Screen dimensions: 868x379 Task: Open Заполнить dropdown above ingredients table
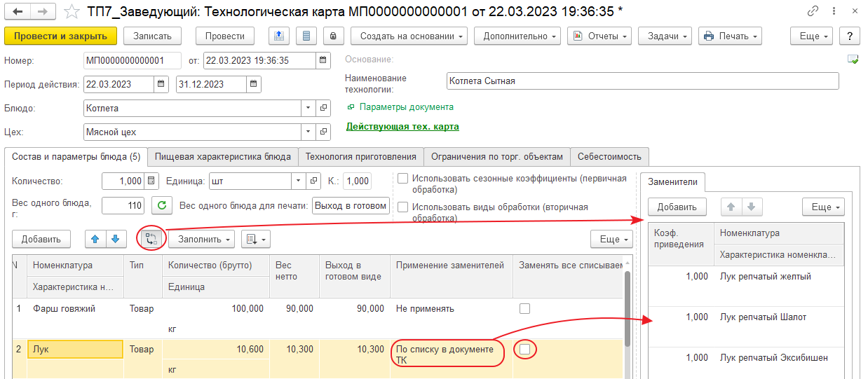pyautogui.click(x=201, y=239)
